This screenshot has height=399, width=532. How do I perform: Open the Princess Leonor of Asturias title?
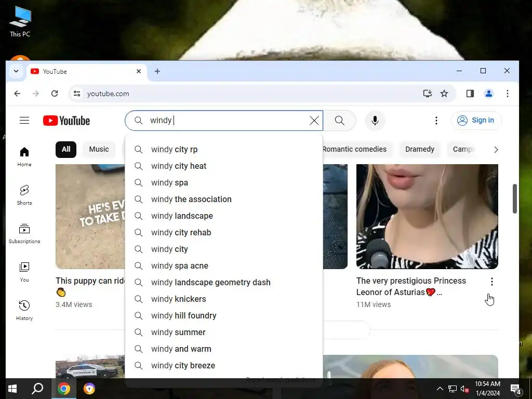click(411, 287)
